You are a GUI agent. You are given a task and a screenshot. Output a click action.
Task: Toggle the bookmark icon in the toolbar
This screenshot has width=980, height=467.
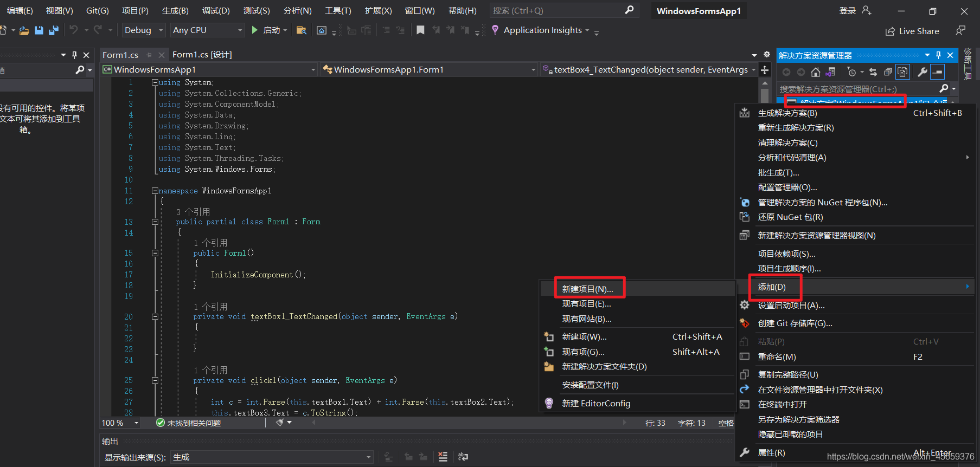[420, 30]
